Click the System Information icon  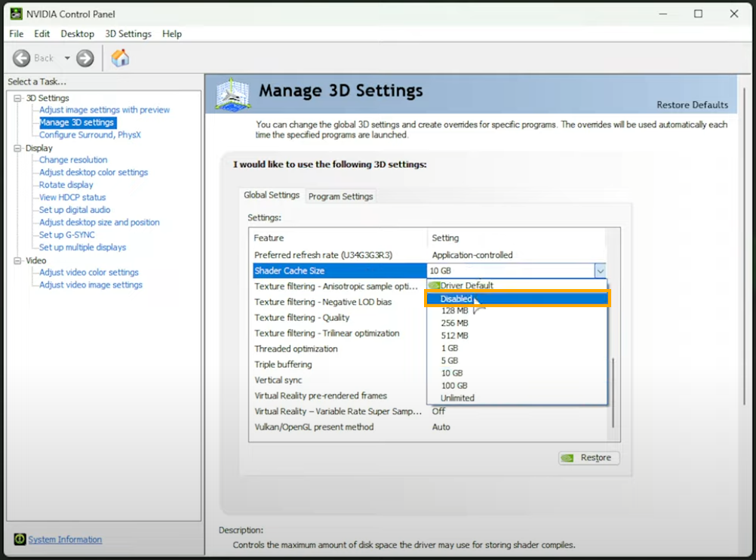[x=20, y=539]
